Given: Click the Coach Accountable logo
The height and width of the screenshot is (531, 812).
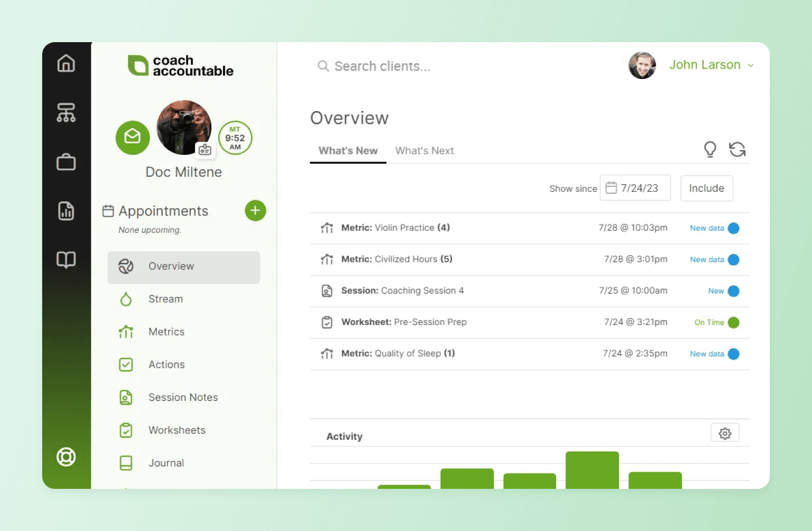Looking at the screenshot, I should pyautogui.click(x=180, y=66).
